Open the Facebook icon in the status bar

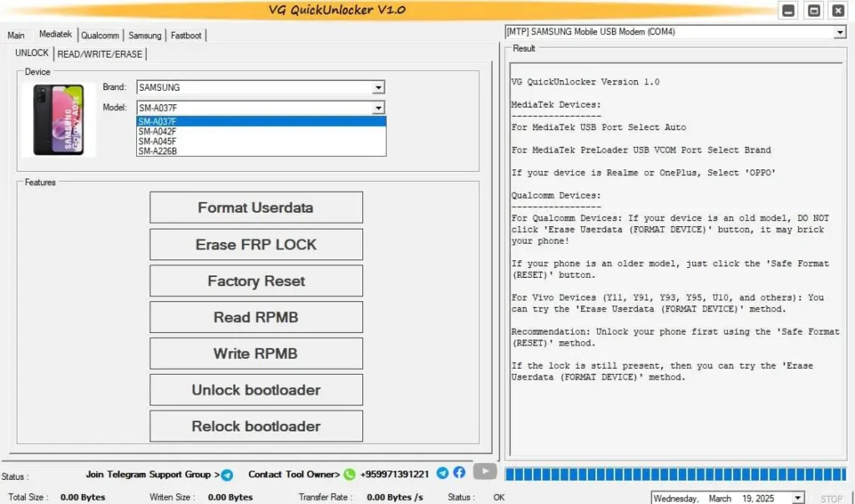click(459, 473)
